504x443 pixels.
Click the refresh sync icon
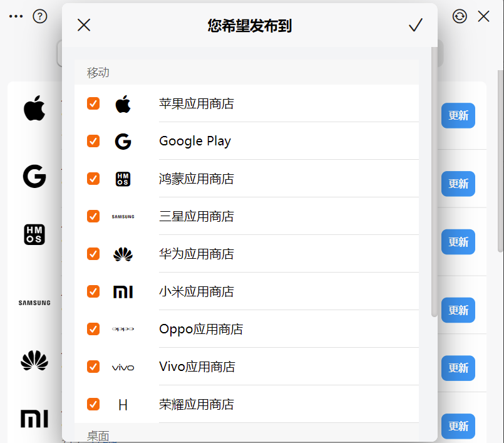coord(460,16)
